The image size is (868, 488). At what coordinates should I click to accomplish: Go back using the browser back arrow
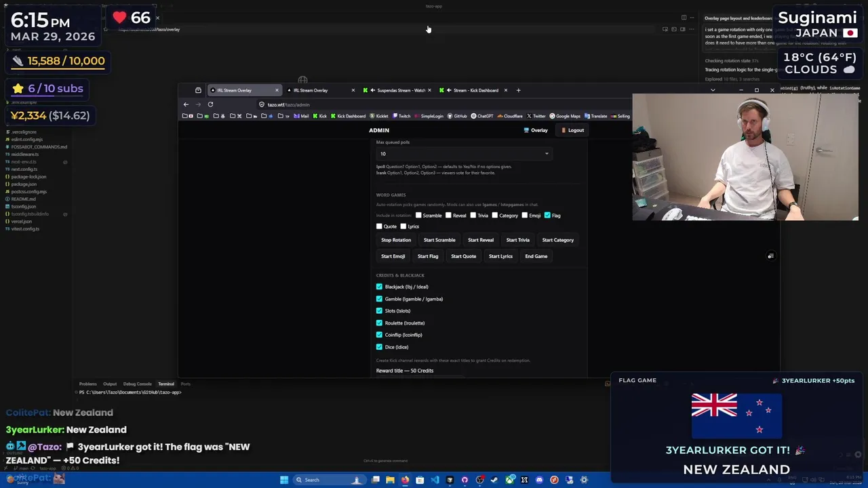tap(186, 104)
